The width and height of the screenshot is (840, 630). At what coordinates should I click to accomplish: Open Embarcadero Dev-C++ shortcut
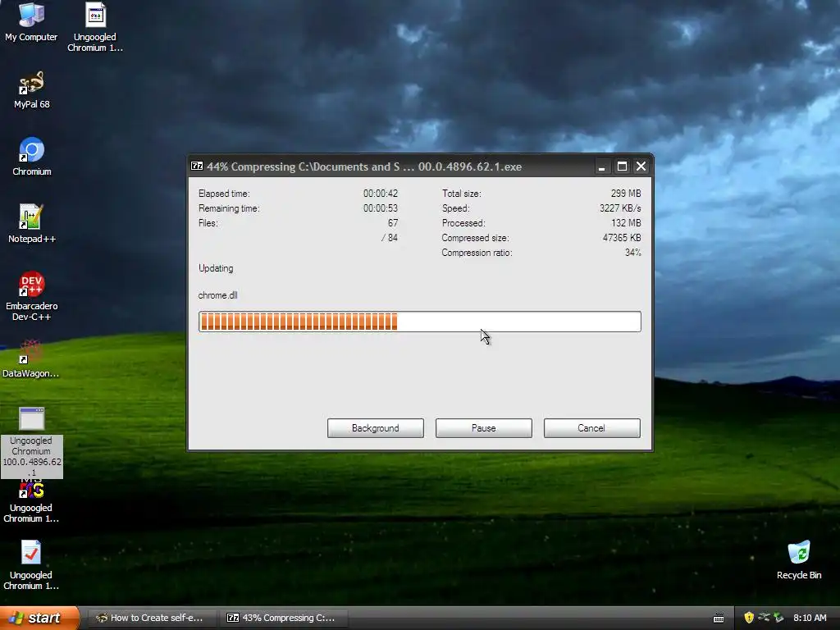coord(32,296)
